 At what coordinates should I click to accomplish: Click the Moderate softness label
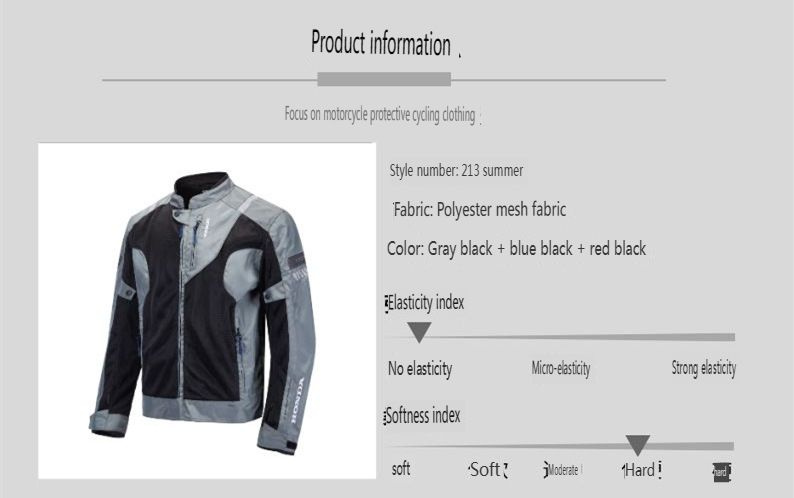pos(563,470)
